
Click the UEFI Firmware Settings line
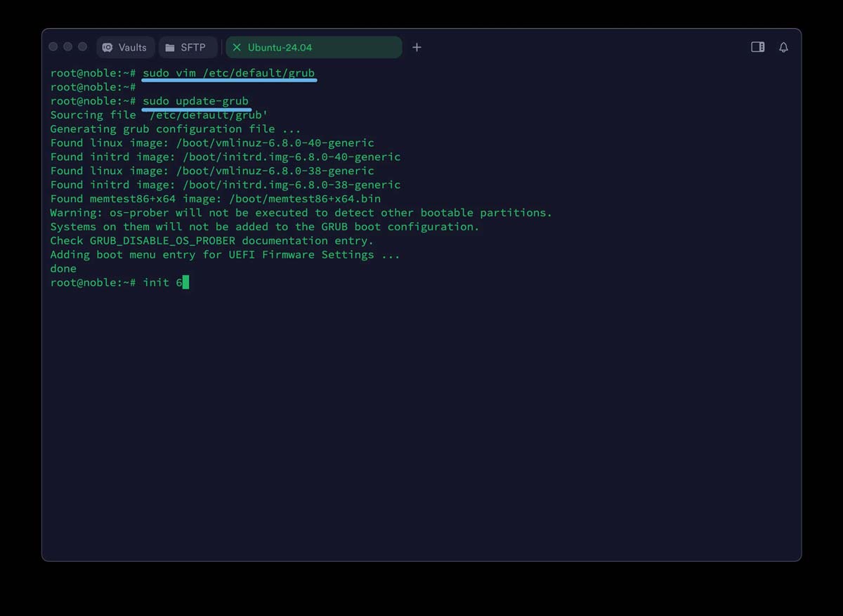pyautogui.click(x=225, y=254)
